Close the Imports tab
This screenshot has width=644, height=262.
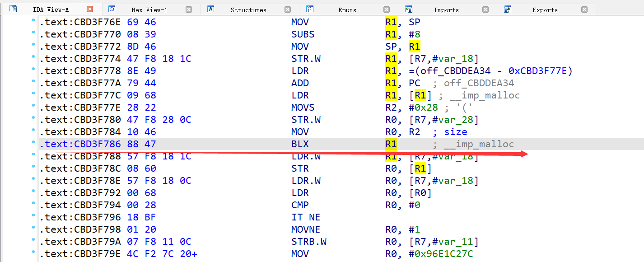click(485, 9)
